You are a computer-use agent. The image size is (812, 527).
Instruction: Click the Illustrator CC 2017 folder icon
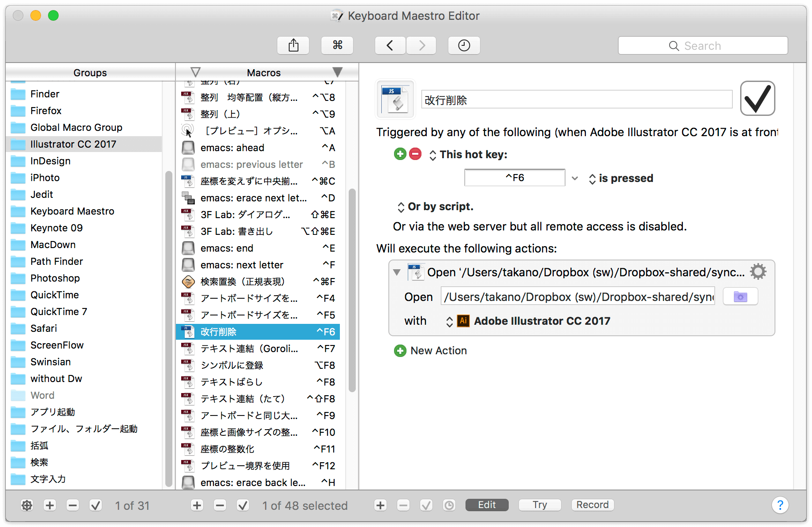[x=18, y=144]
